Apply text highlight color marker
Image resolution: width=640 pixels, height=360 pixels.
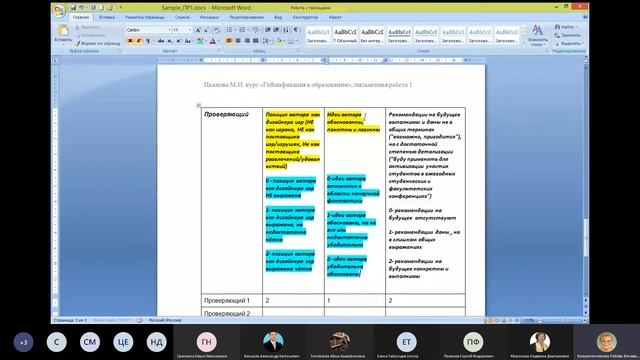coord(200,41)
